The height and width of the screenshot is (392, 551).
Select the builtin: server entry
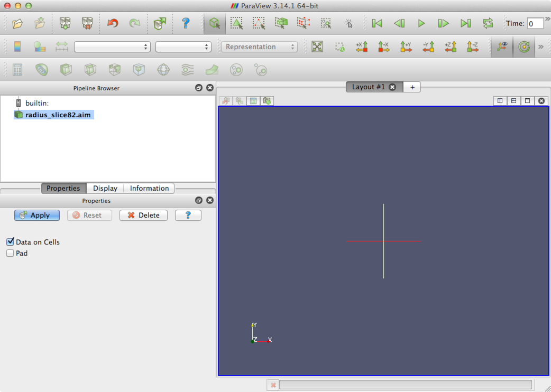tap(37, 103)
